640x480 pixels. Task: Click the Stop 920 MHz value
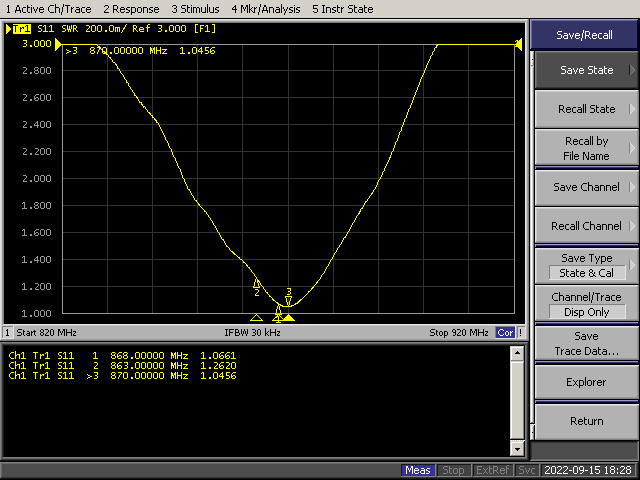click(x=459, y=333)
